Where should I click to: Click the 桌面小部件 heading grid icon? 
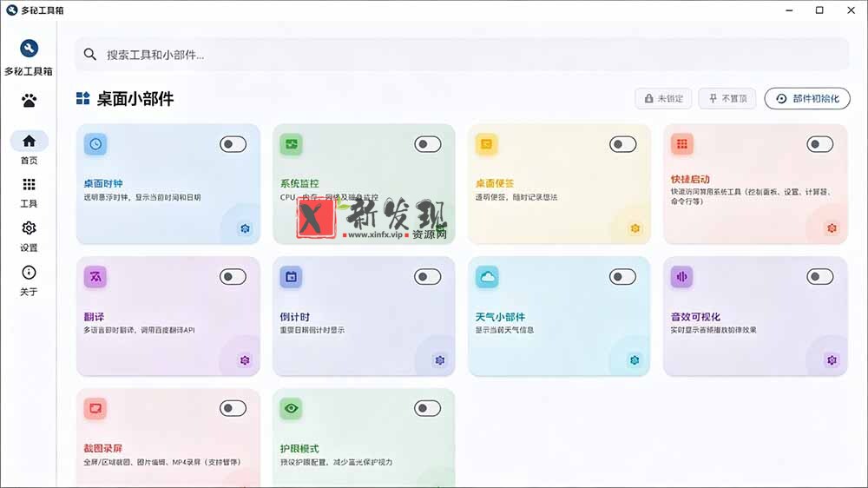(83, 99)
